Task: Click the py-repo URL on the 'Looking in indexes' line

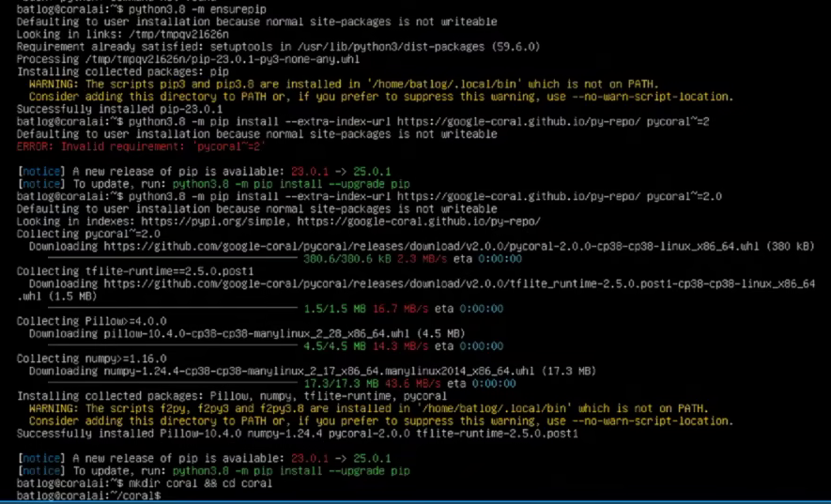Action: (419, 221)
